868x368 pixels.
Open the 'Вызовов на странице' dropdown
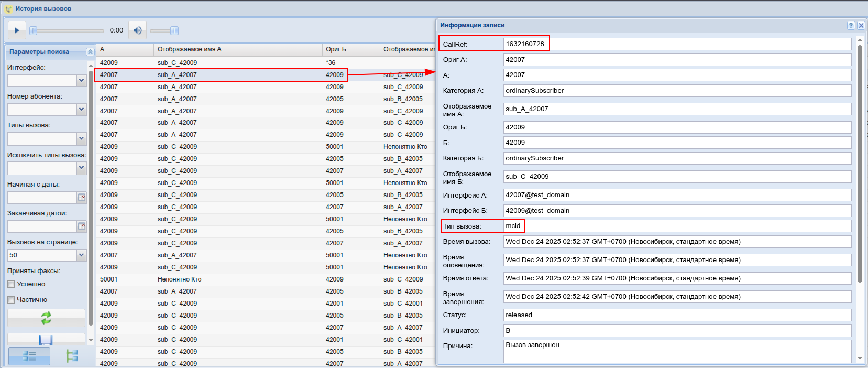81,255
